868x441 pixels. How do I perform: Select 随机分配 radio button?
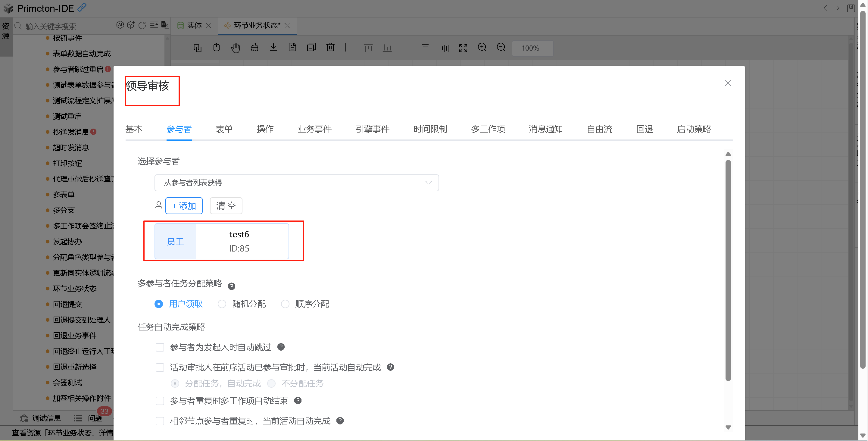pos(222,304)
